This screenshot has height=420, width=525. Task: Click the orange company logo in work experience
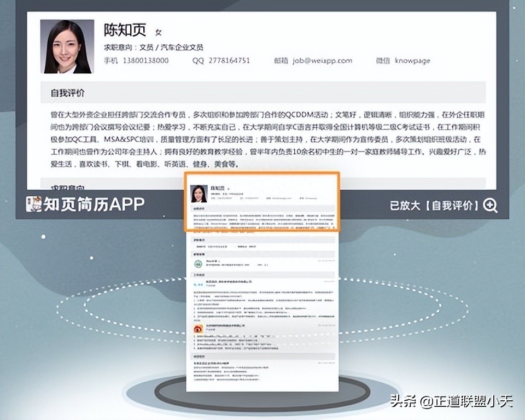tap(199, 328)
